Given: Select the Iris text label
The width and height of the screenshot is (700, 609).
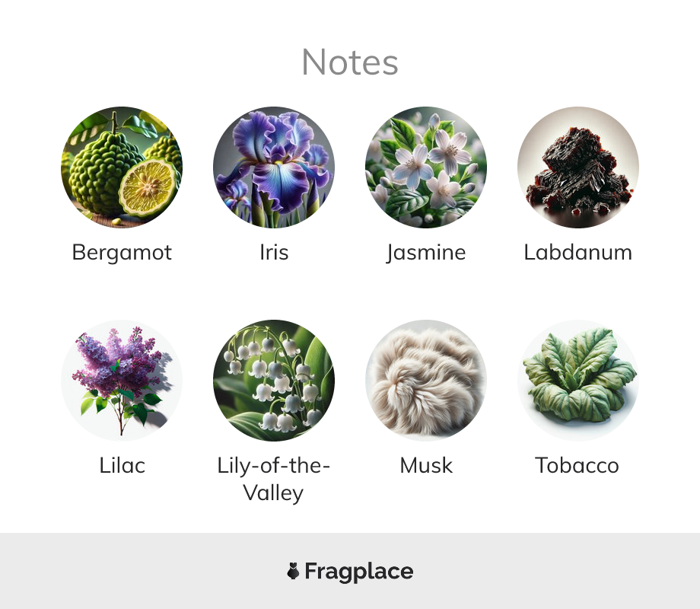Looking at the screenshot, I should tap(274, 253).
